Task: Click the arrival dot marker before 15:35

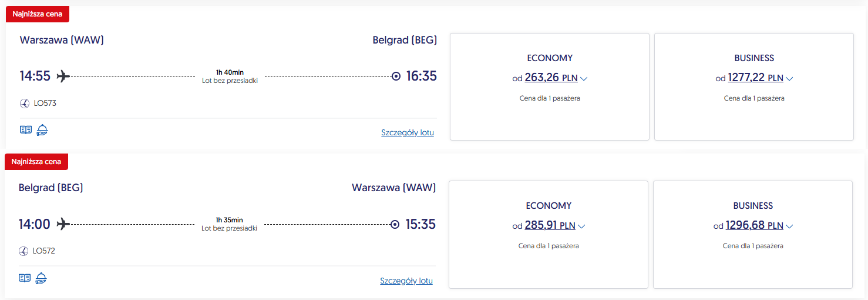Action: point(395,224)
